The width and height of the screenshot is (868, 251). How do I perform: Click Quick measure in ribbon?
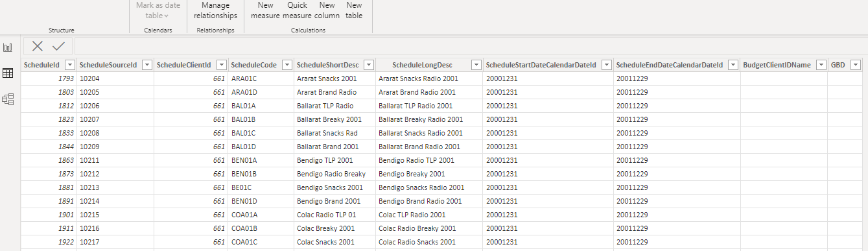[x=297, y=10]
